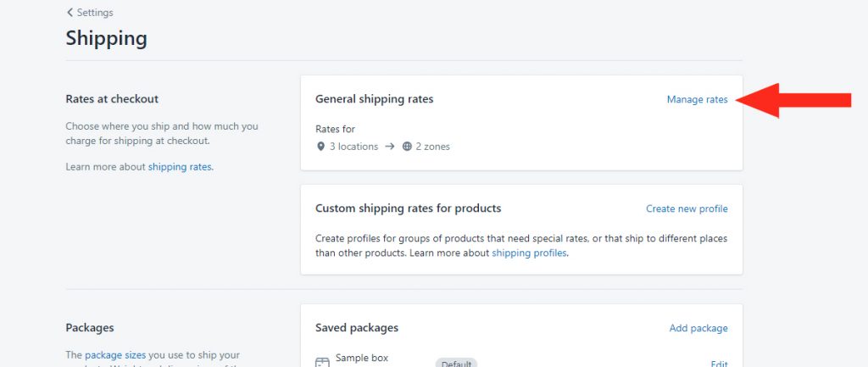
Task: Open Manage rates link
Action: (x=697, y=100)
